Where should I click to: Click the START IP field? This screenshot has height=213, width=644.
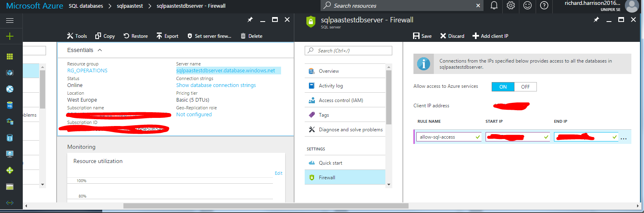tap(517, 137)
